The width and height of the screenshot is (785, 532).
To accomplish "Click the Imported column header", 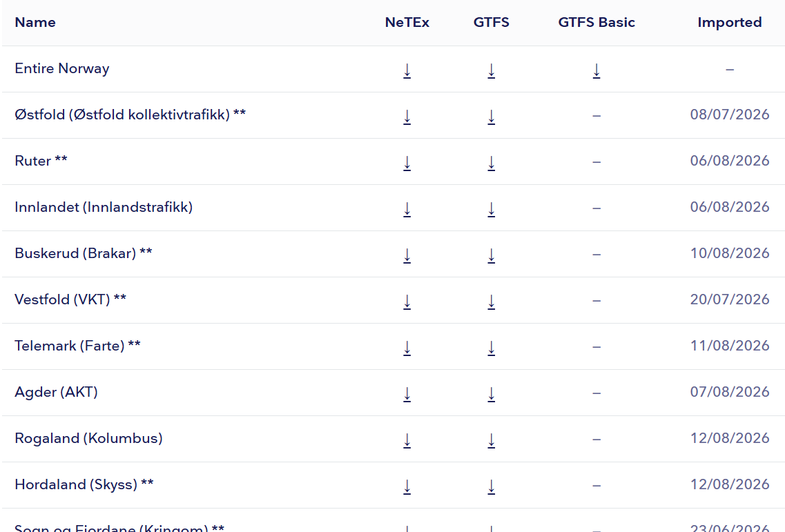I will pyautogui.click(x=730, y=23).
